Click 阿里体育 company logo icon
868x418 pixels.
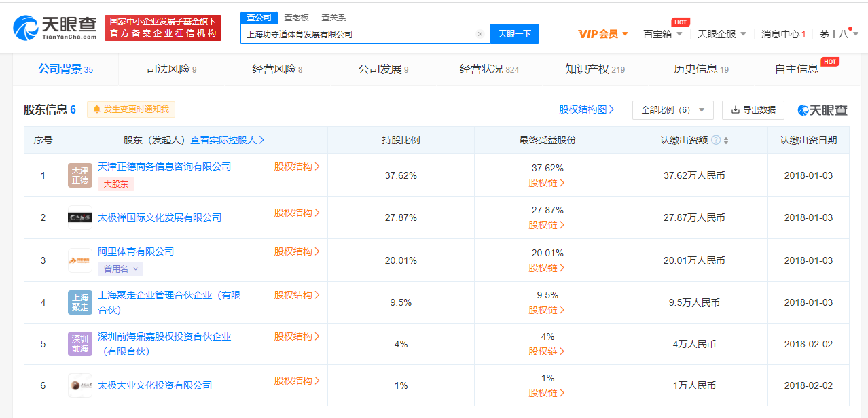click(80, 260)
